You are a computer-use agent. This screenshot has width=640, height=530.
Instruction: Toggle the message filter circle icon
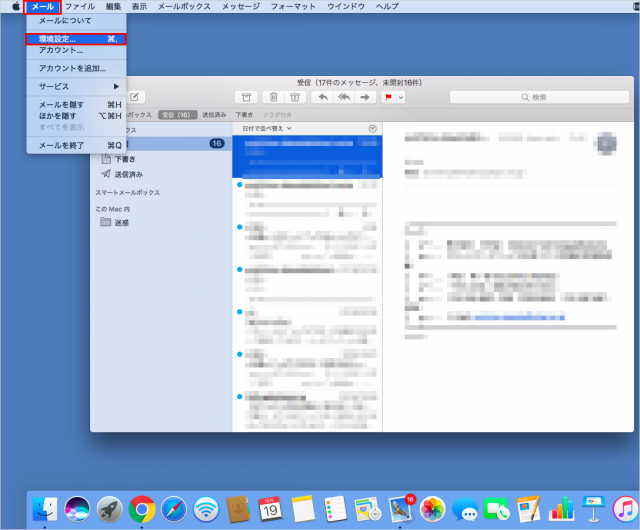[372, 128]
